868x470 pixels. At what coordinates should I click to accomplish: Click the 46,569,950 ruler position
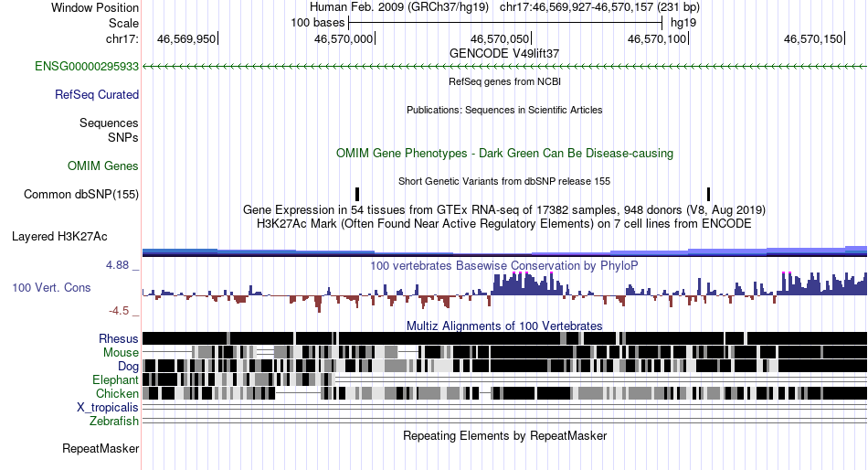[x=186, y=38]
